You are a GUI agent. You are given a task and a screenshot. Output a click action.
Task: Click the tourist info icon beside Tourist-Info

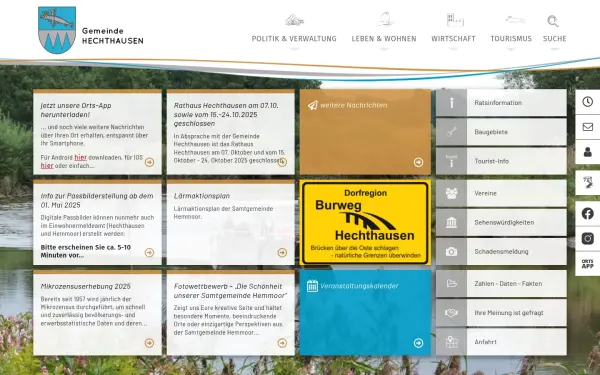point(452,161)
